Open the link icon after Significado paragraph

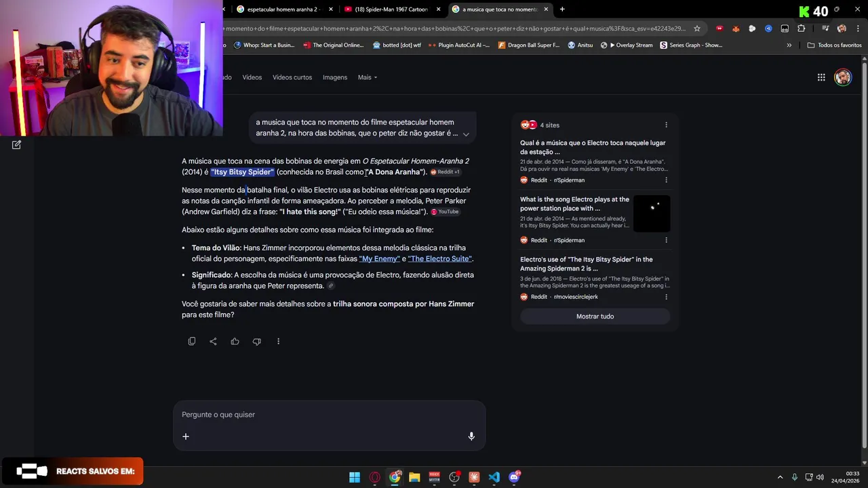click(x=331, y=286)
